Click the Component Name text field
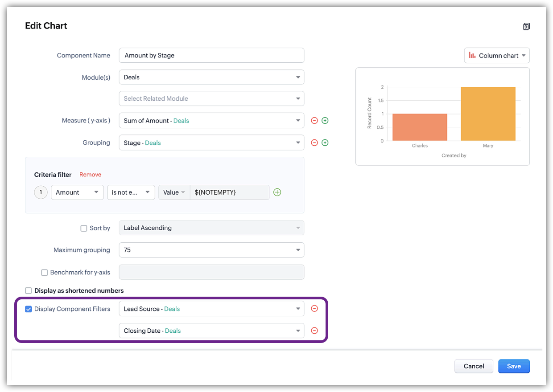Viewport: 553px width, 392px height. [211, 56]
